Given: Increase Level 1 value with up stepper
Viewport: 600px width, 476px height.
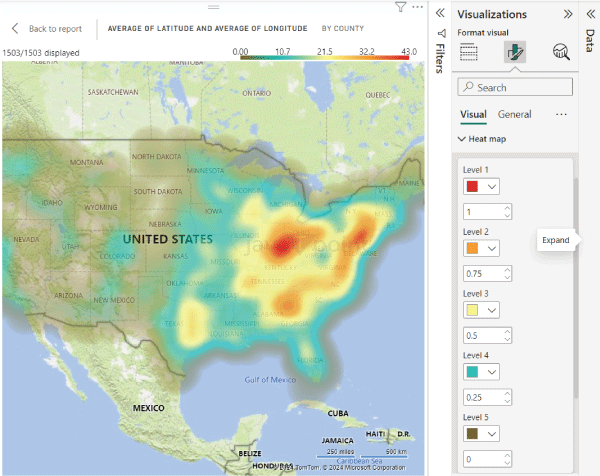Looking at the screenshot, I should pyautogui.click(x=507, y=208).
